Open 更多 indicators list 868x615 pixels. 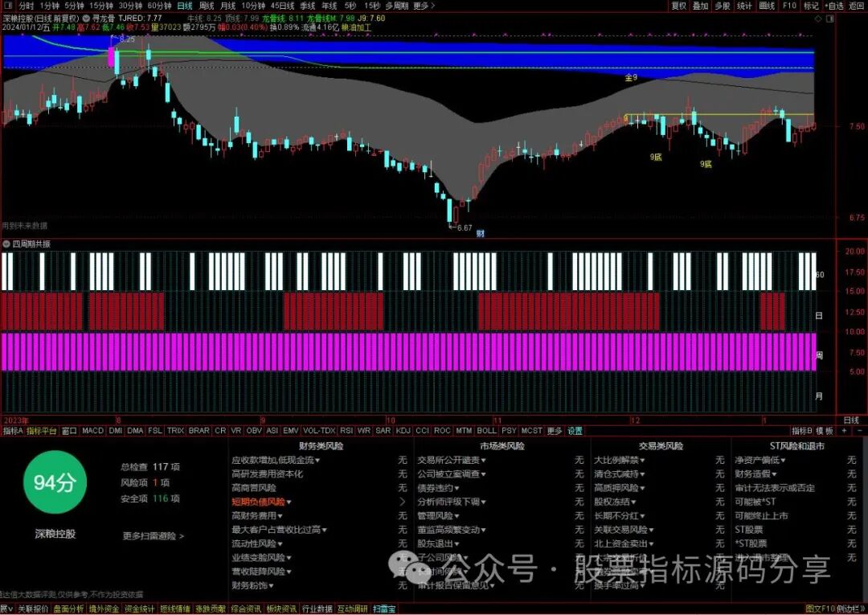point(554,431)
